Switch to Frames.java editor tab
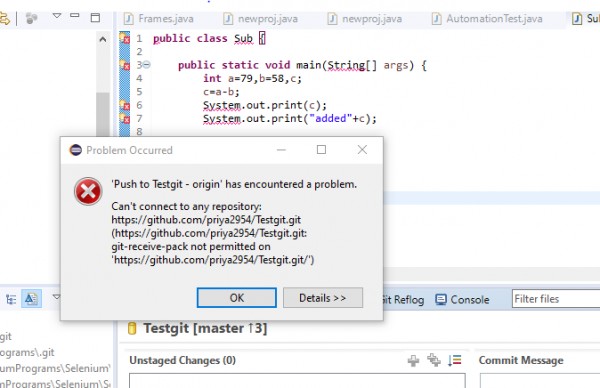The image size is (600, 388). [x=159, y=19]
